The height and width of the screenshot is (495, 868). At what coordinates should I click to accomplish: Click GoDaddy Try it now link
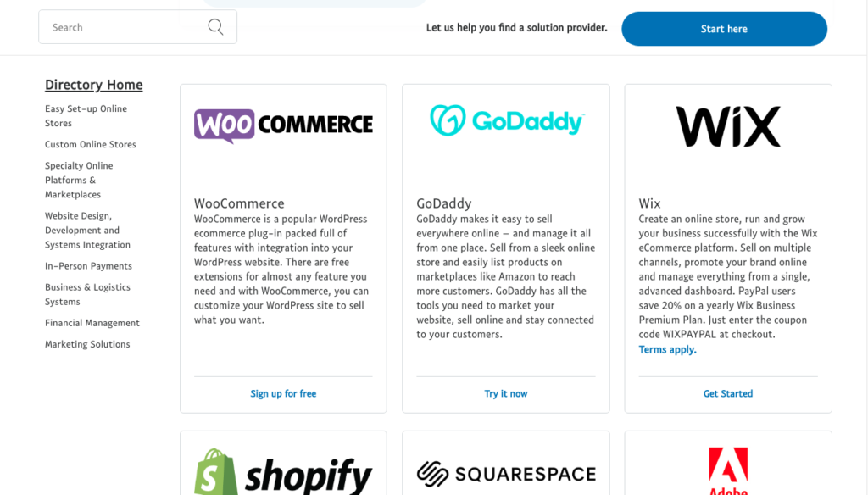506,393
